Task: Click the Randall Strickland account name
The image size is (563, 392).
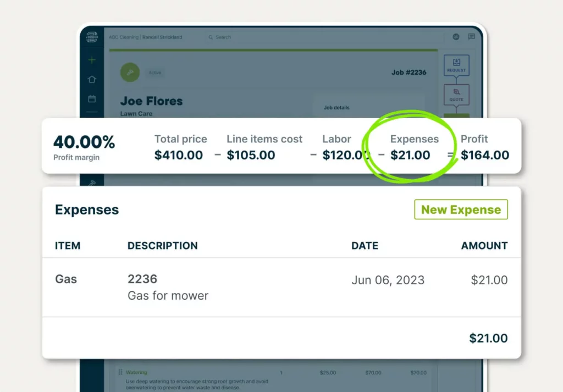Action: (x=162, y=37)
